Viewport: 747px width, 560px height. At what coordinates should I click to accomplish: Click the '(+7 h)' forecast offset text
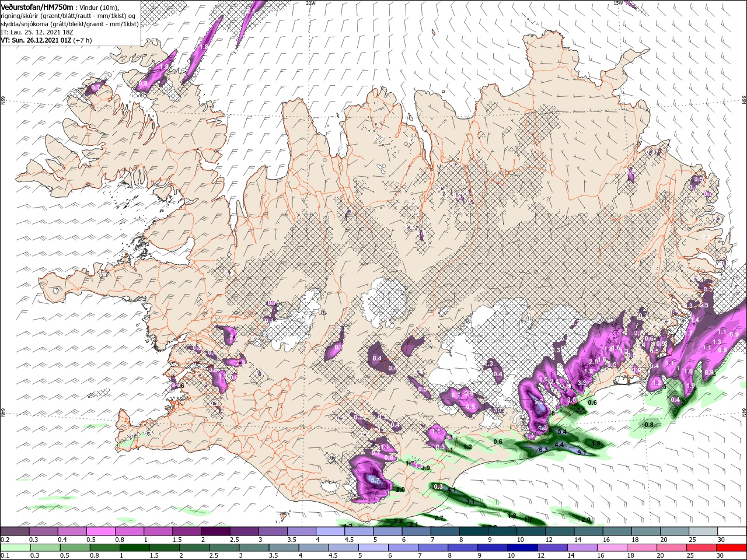point(84,40)
